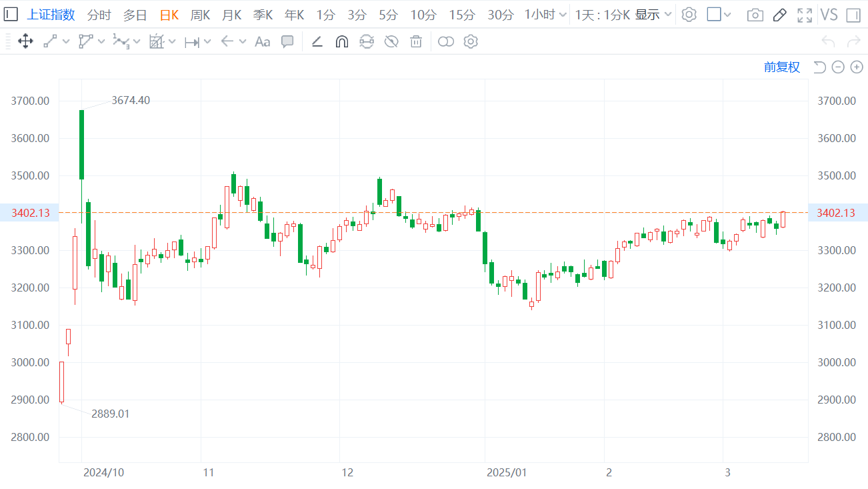Click the VS compare button
This screenshot has width=868, height=489.
(829, 15)
